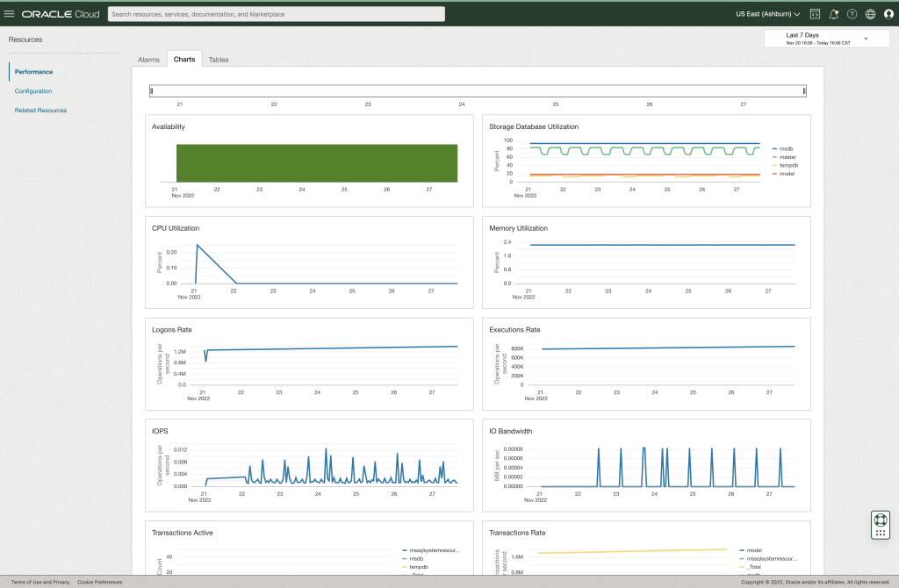Open the floating support widget
This screenshot has height=588, width=899.
coord(879,523)
